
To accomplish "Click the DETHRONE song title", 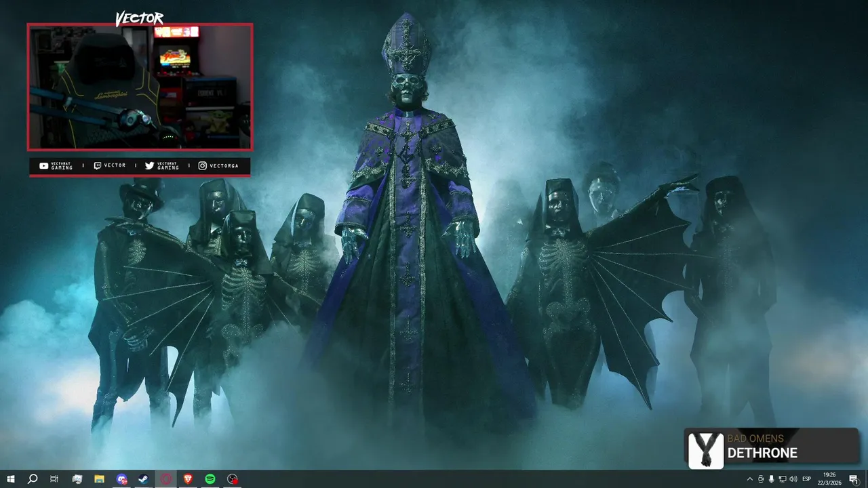I will (x=762, y=453).
